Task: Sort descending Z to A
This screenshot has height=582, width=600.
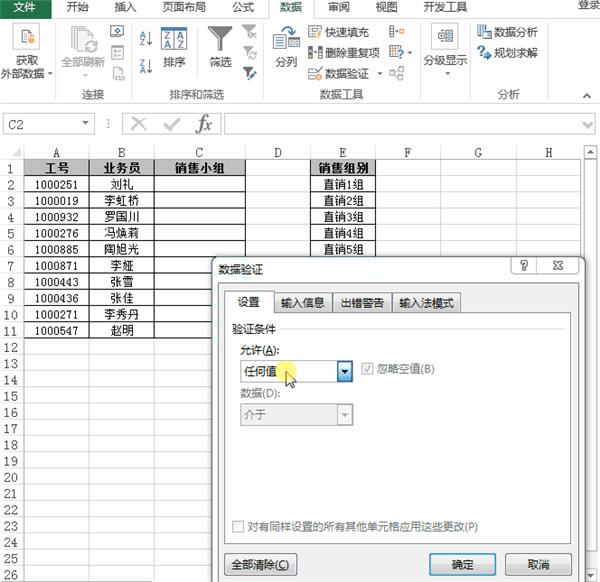Action: (x=146, y=66)
